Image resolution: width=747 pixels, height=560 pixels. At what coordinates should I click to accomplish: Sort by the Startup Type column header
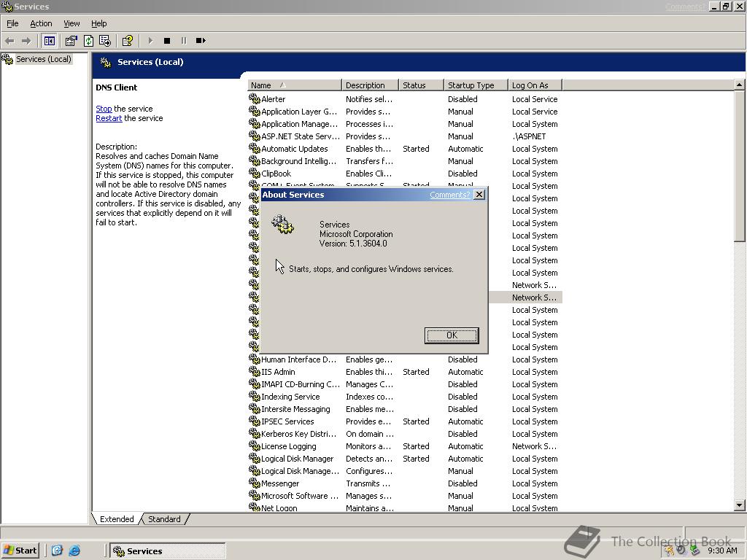pyautogui.click(x=476, y=85)
